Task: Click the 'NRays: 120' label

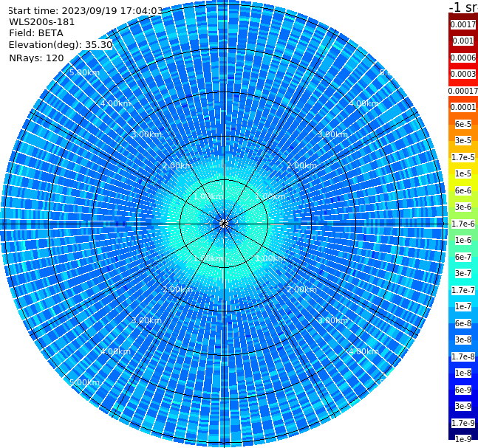Action: pyautogui.click(x=36, y=58)
